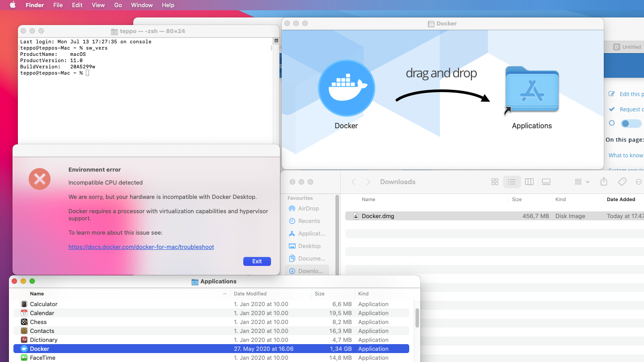This screenshot has height=362, width=644.
Task: Open the docs.docker.com troubleshoot link
Action: tap(141, 247)
